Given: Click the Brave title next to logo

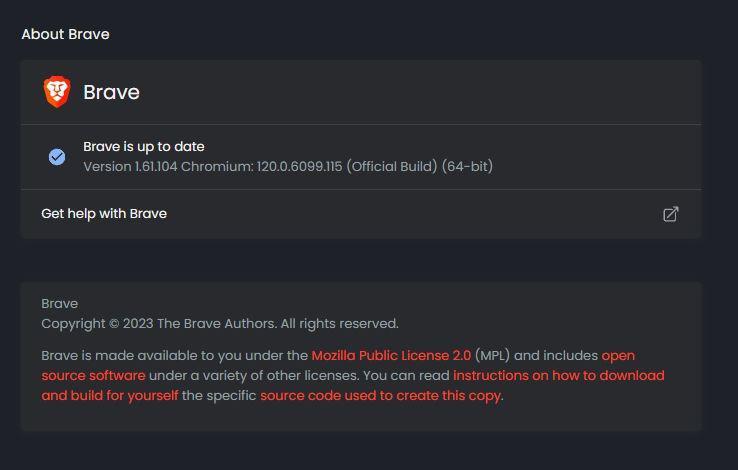Looking at the screenshot, I should point(112,92).
